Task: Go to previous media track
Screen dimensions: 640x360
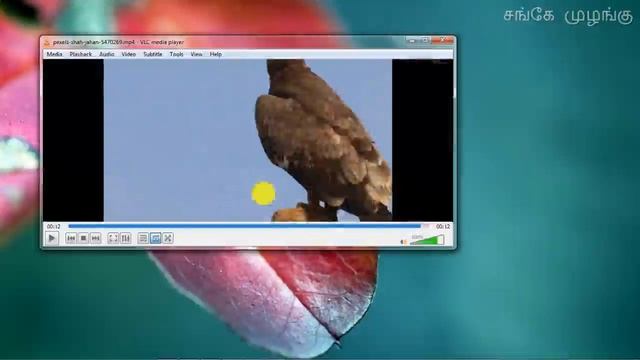Action: (71, 238)
